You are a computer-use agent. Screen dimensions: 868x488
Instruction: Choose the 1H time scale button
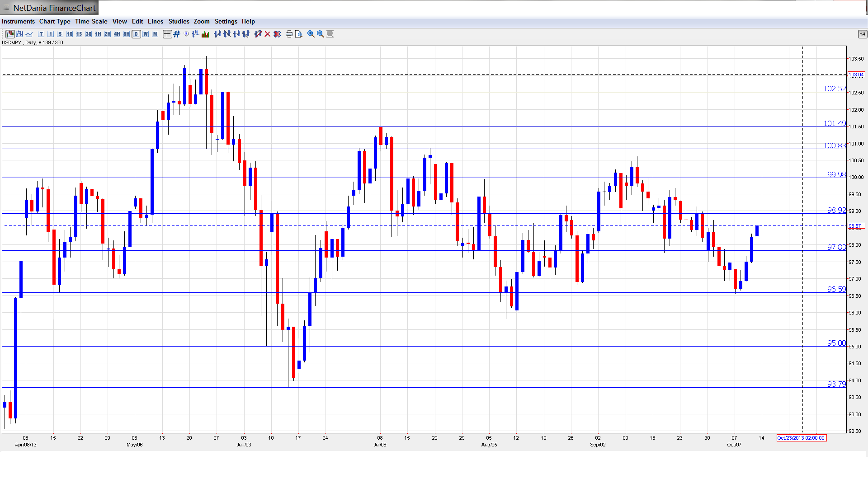(x=98, y=34)
